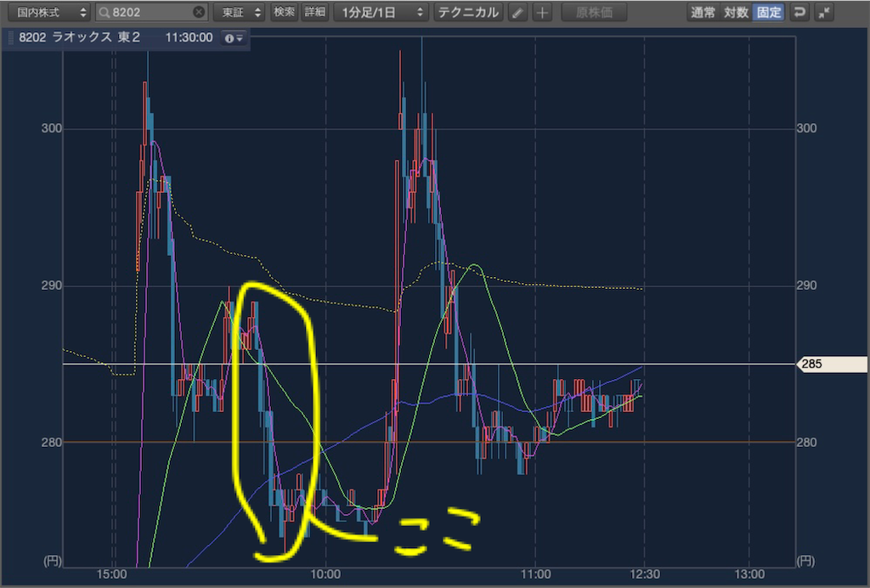Open the 国内株式 market dropdown
Image resolution: width=870 pixels, height=588 pixels.
point(48,12)
